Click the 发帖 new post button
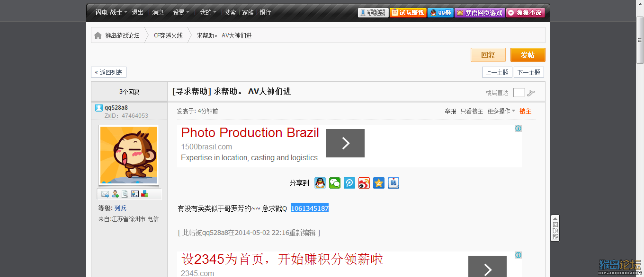 point(528,55)
